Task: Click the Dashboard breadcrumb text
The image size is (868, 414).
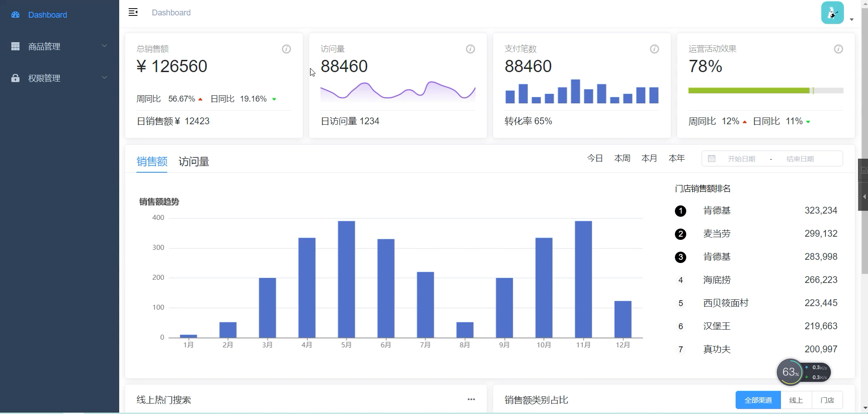Action: pos(171,13)
